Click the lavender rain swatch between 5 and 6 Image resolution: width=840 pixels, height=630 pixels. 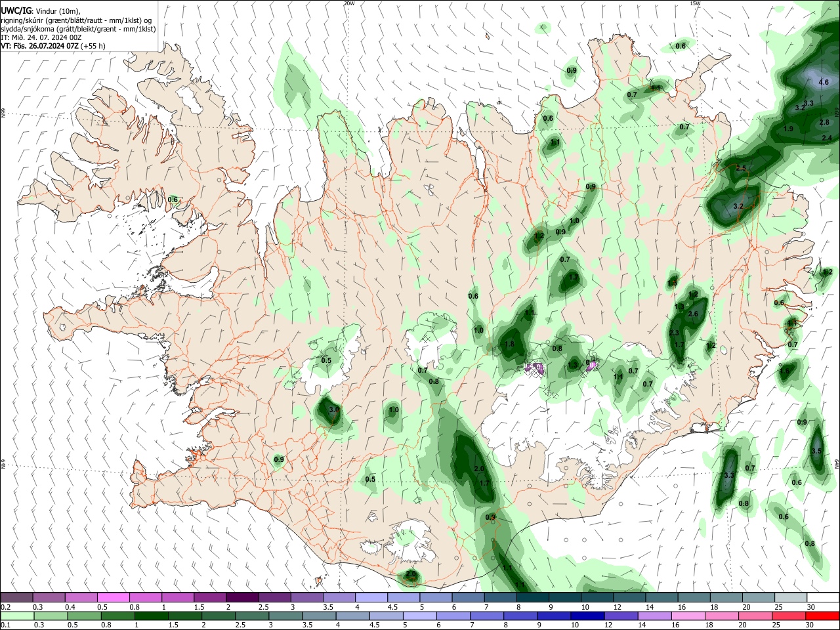point(419,616)
